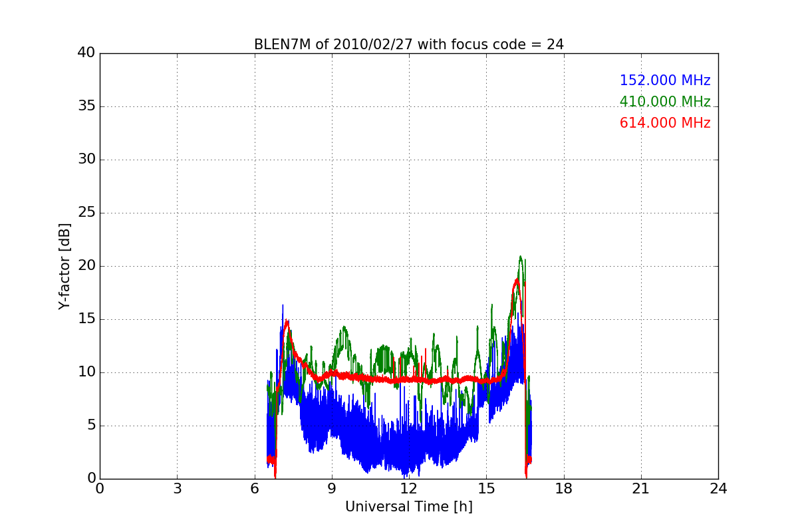Click the x-axis tick label 6

[254, 488]
